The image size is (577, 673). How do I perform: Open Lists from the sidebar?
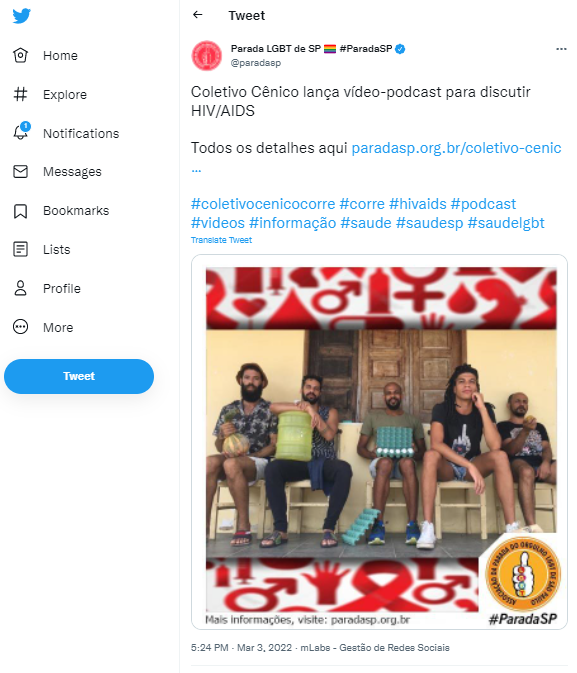point(41,249)
